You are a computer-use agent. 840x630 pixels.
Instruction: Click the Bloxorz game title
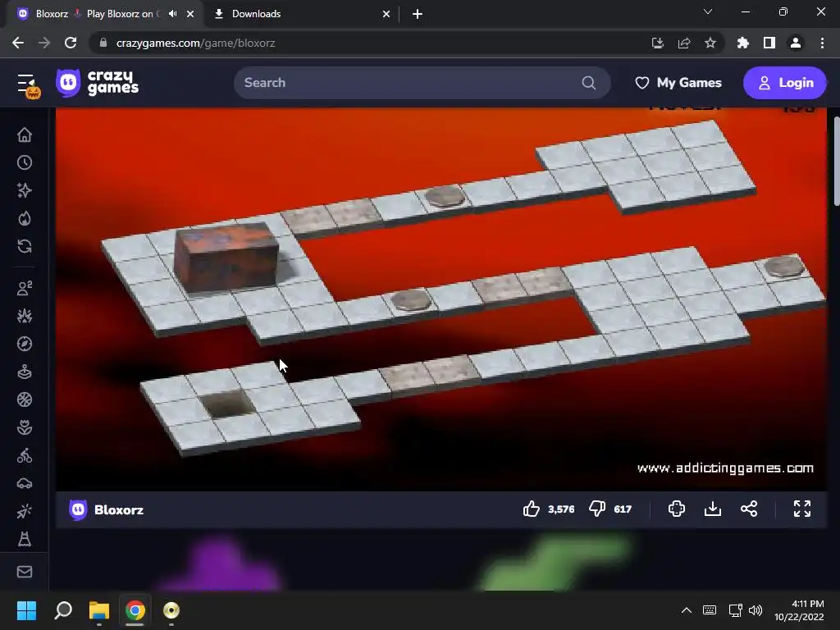tap(118, 509)
